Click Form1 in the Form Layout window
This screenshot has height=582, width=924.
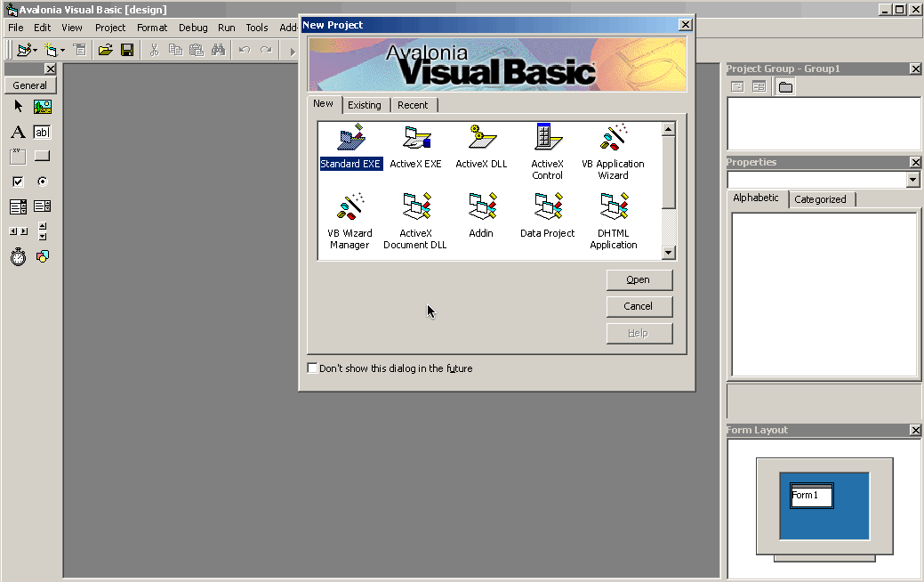tap(809, 496)
